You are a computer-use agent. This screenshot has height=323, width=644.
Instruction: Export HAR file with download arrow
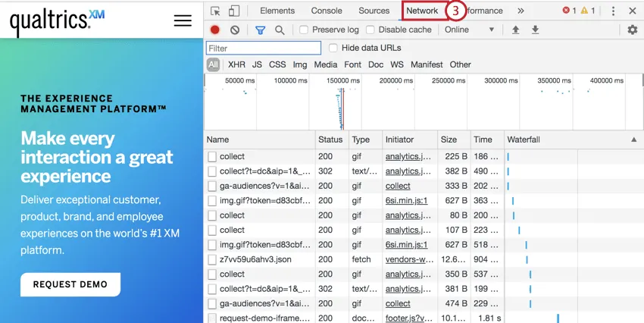click(x=535, y=30)
